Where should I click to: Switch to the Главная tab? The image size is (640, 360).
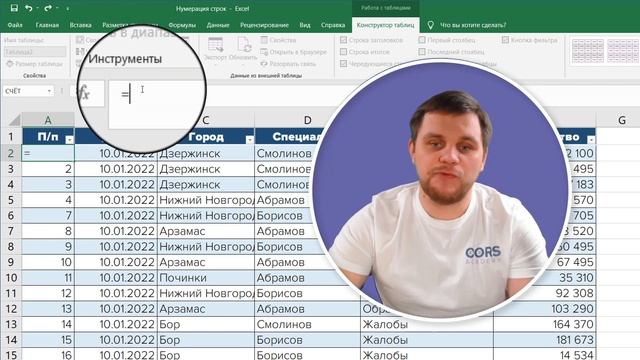point(47,25)
